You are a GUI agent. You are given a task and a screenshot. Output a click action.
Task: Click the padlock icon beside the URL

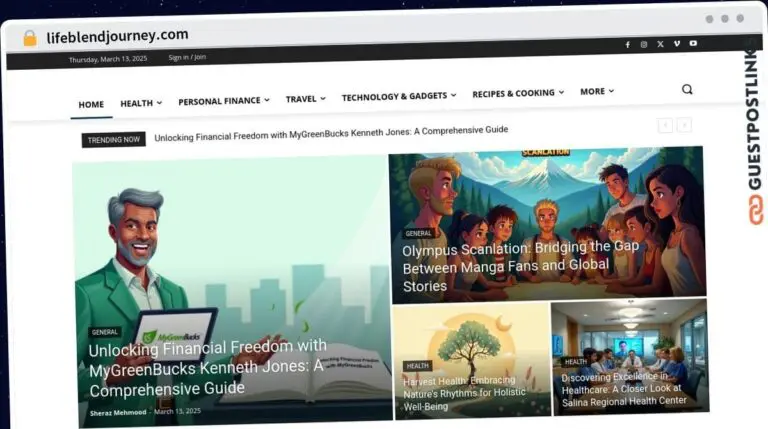(x=30, y=38)
